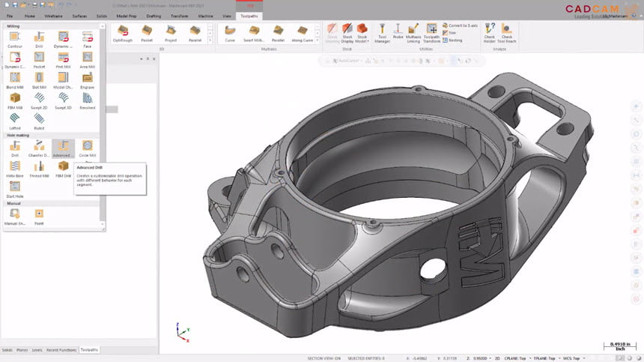This screenshot has height=362, width=644.
Task: Choose the Helix Bore toolpath
Action: [x=15, y=169]
